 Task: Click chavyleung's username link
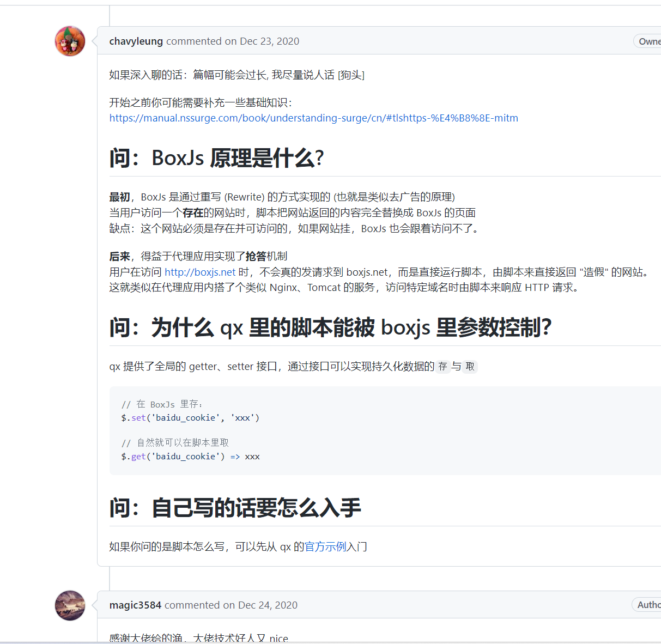pos(136,41)
